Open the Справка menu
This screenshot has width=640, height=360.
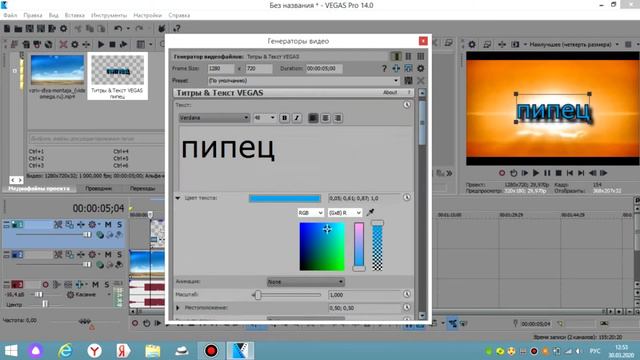click(x=179, y=15)
